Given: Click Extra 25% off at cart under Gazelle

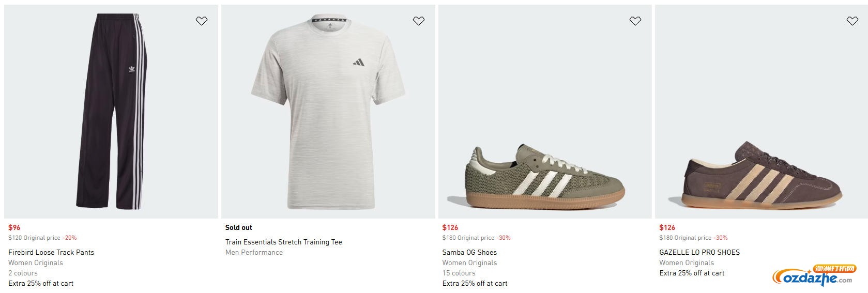Looking at the screenshot, I should point(692,273).
